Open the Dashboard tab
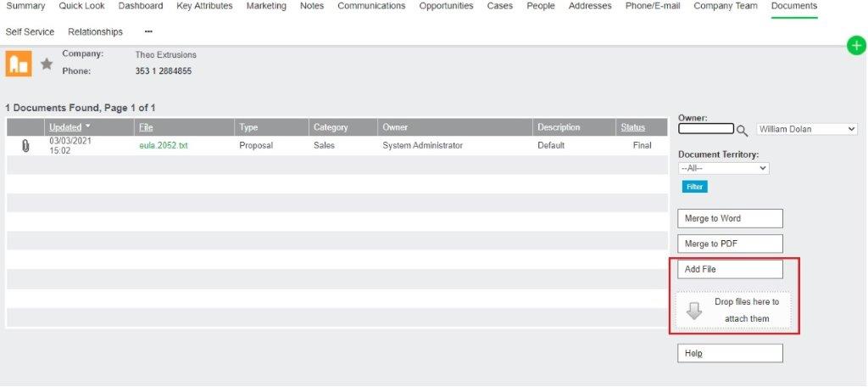This screenshot has width=868, height=387. coord(141,6)
